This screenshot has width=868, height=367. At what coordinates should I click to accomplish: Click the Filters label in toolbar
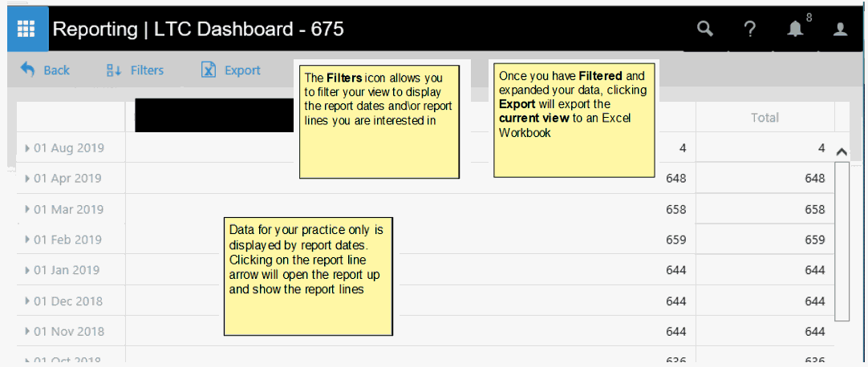click(147, 71)
